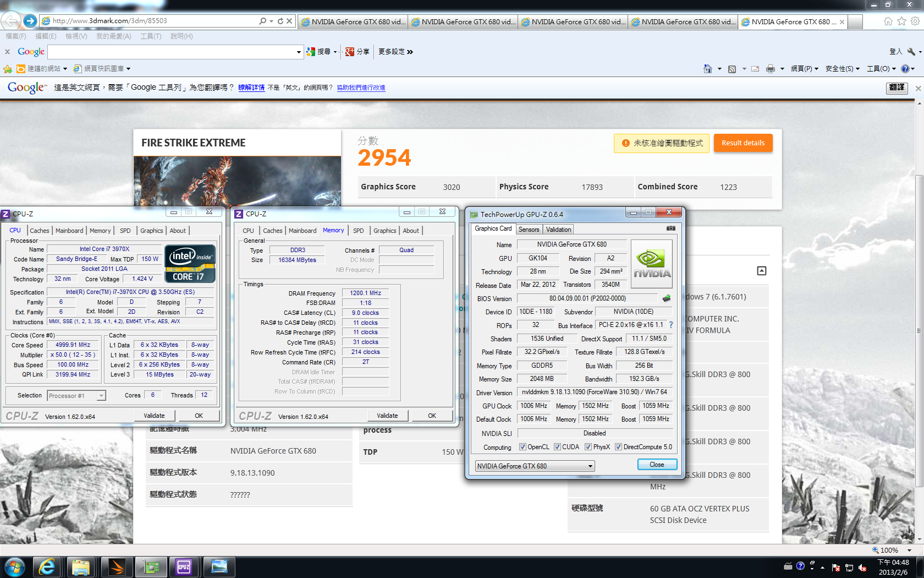The image size is (924, 578).
Task: Click the address bar refresh icon
Action: pos(280,21)
